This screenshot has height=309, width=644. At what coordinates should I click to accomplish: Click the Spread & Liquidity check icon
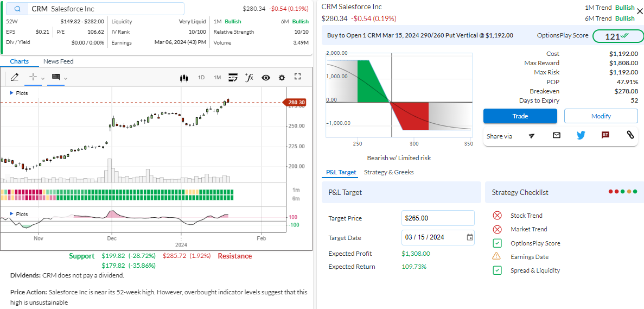[497, 270]
